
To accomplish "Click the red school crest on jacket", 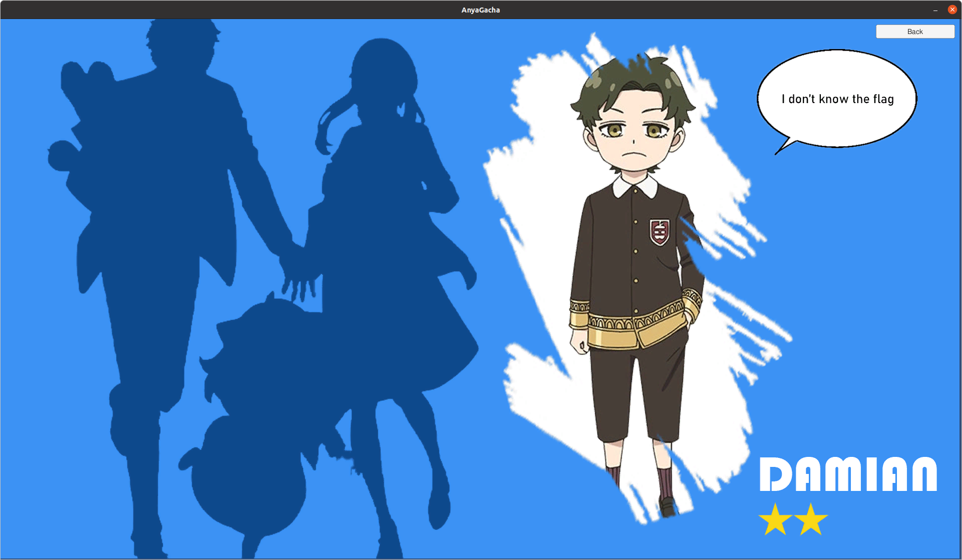I will pyautogui.click(x=659, y=232).
